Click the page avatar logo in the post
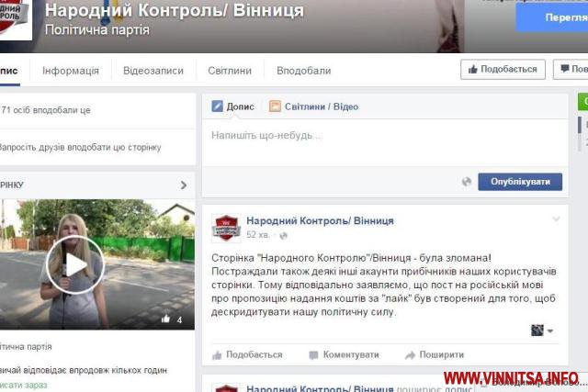This screenshot has width=588, height=392. click(226, 228)
